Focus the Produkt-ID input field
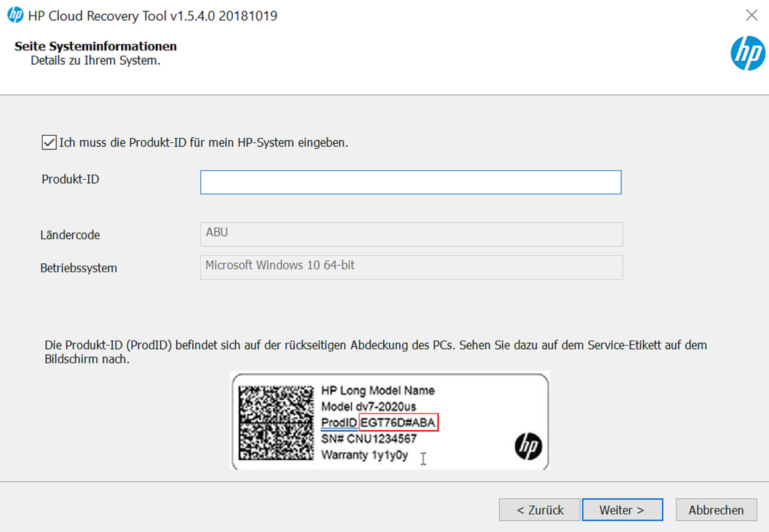The width and height of the screenshot is (769, 532). pyautogui.click(x=411, y=182)
